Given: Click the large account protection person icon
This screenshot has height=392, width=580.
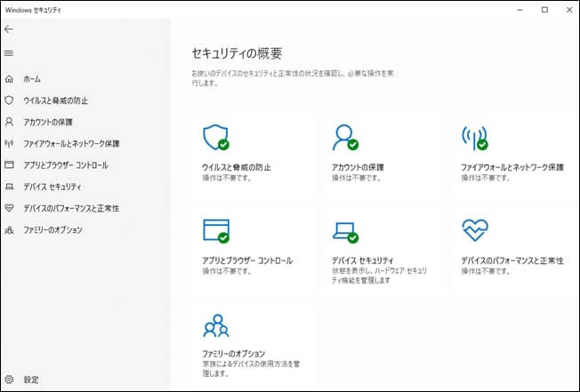Looking at the screenshot, I should pos(345,137).
